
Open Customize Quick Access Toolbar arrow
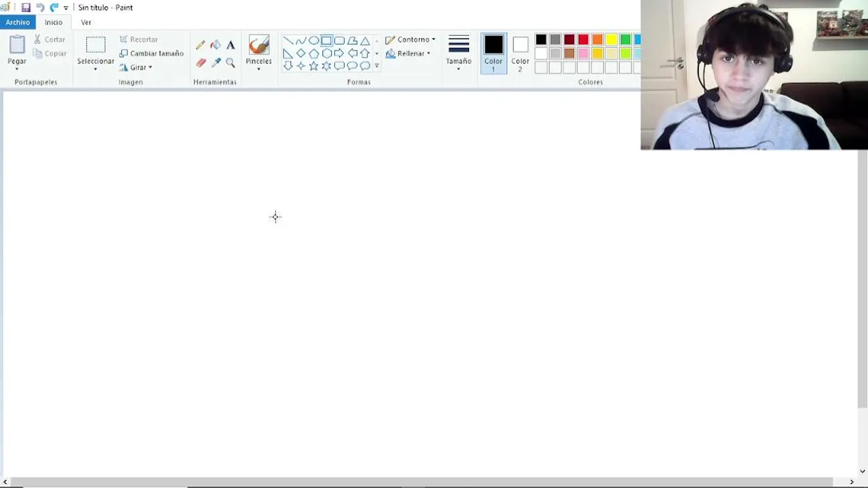coord(66,7)
